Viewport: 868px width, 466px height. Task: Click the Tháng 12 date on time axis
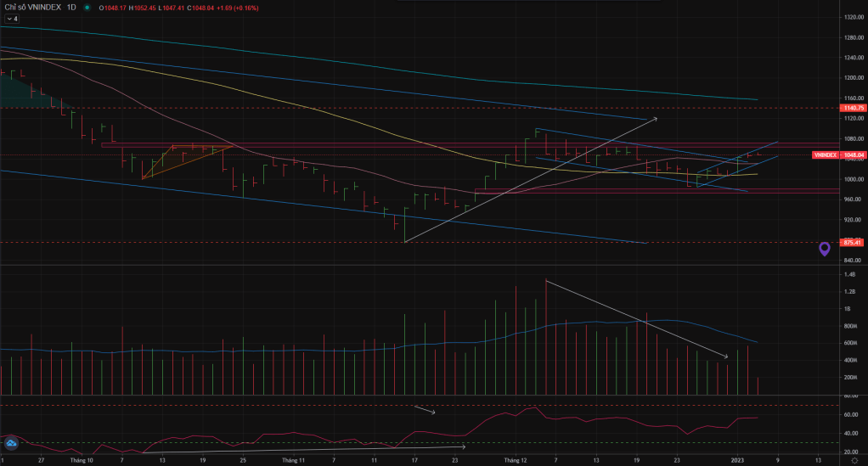pyautogui.click(x=516, y=460)
